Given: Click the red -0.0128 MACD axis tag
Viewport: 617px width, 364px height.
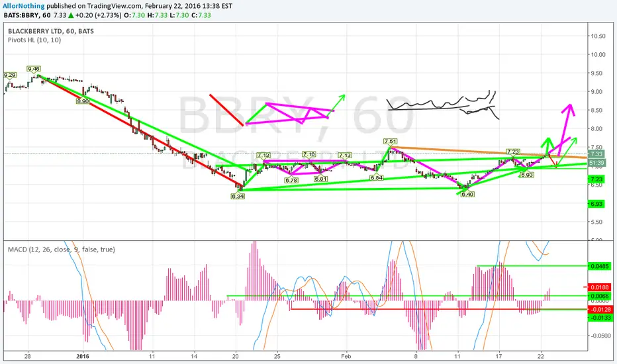Looking at the screenshot, I should pyautogui.click(x=600, y=310).
